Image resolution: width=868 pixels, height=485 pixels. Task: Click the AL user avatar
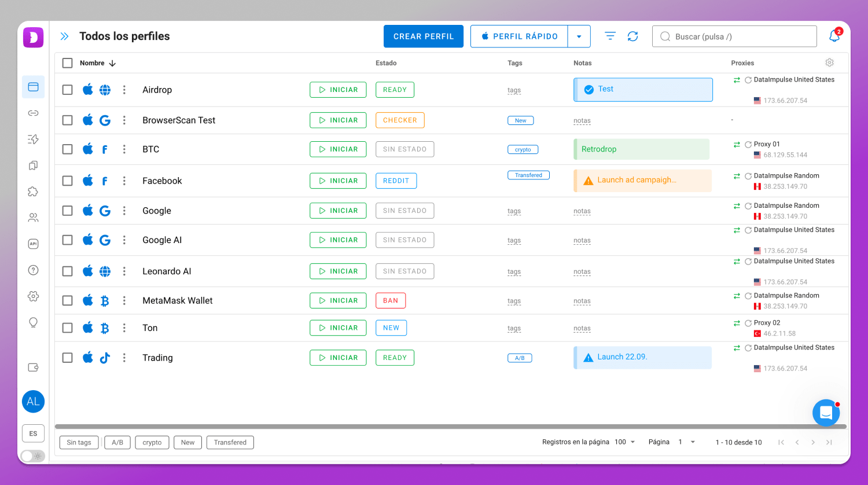(33, 402)
